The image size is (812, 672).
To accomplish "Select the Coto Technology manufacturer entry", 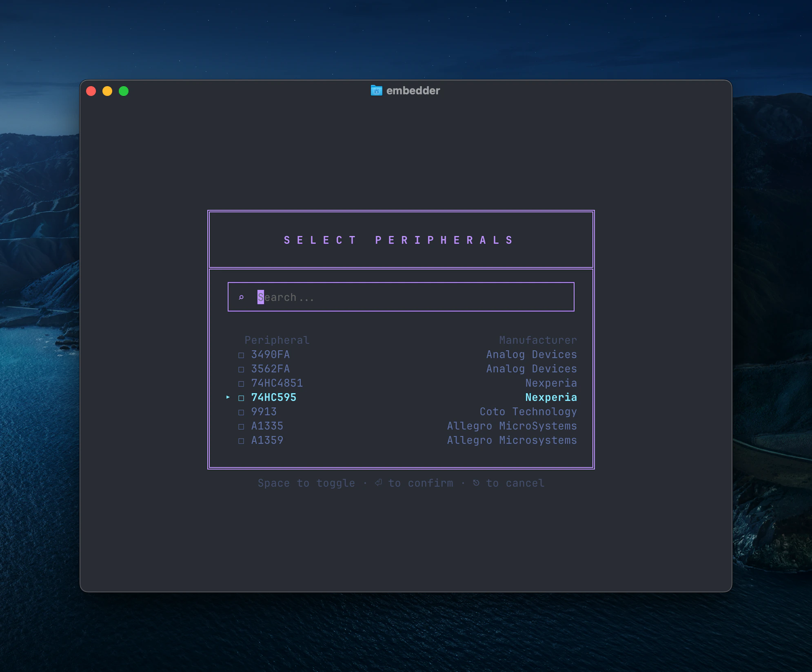I will tap(528, 412).
